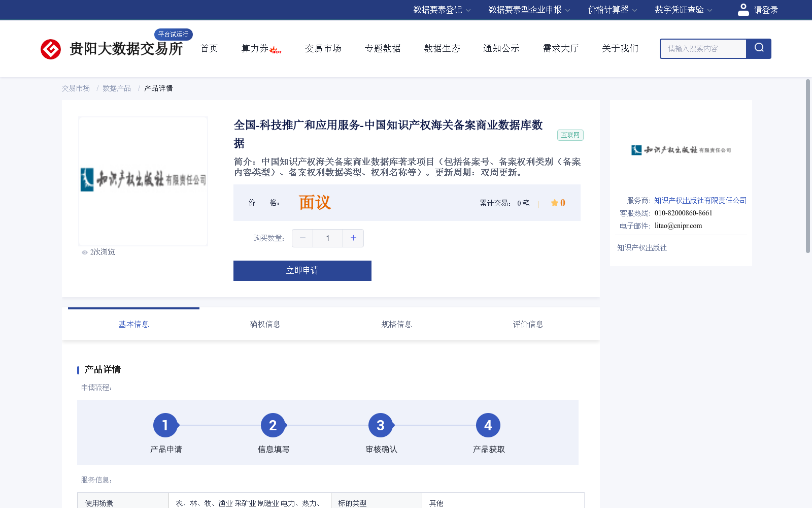
Task: Click the provider logo in sidebar
Action: [681, 150]
